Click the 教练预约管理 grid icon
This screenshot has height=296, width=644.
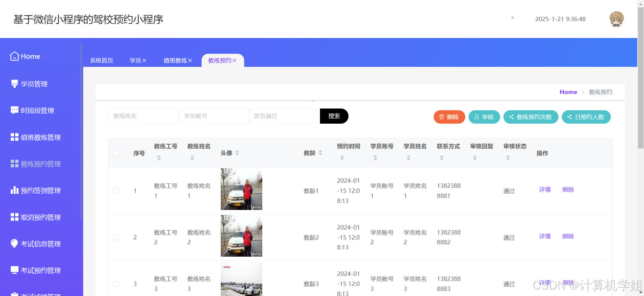(14, 164)
